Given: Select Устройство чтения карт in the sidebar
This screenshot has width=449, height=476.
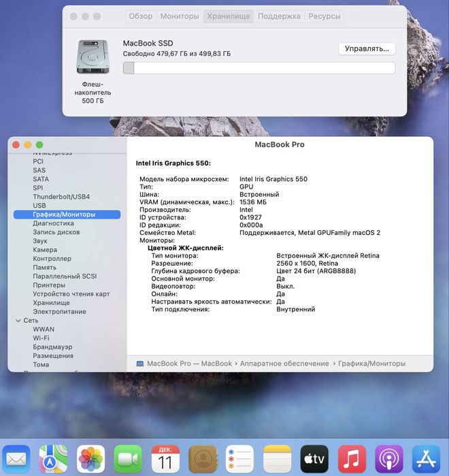Looking at the screenshot, I should click(71, 294).
